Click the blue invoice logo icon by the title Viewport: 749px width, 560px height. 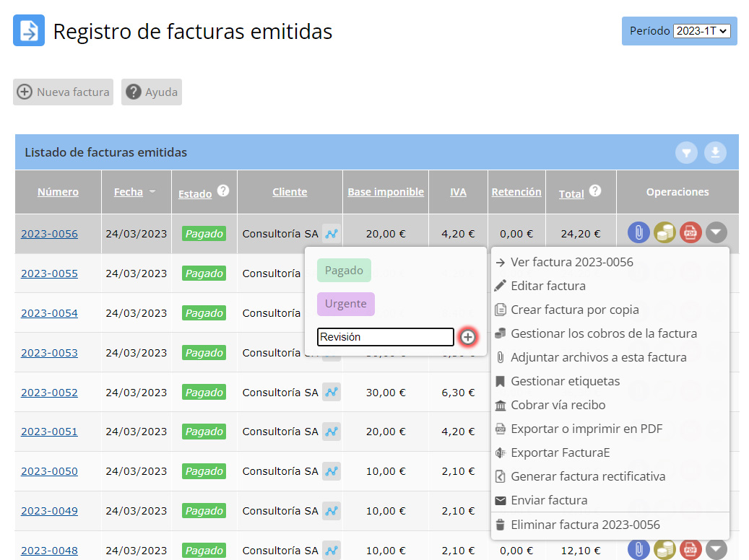(29, 30)
